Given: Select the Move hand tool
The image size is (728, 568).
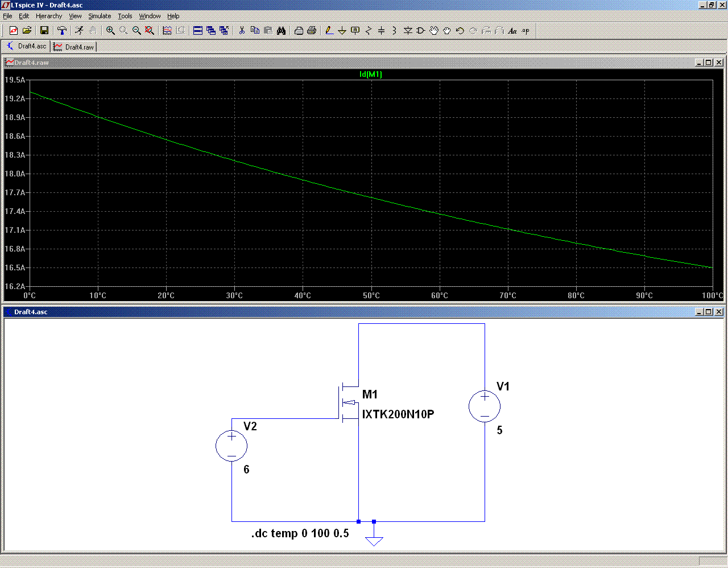Looking at the screenshot, I should (434, 31).
